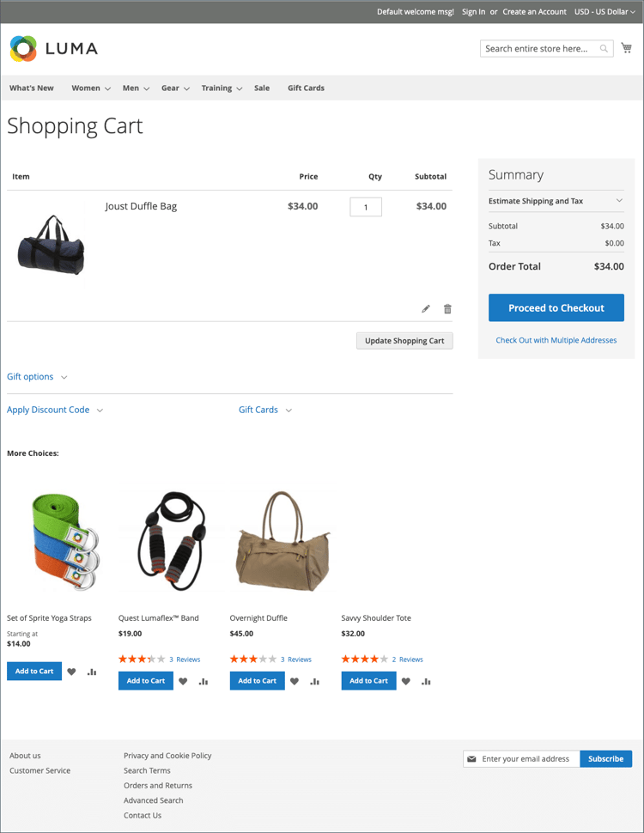Add Savvy Shoulder Tote to wishlist
Viewport: 644px width, 833px height.
pos(405,680)
